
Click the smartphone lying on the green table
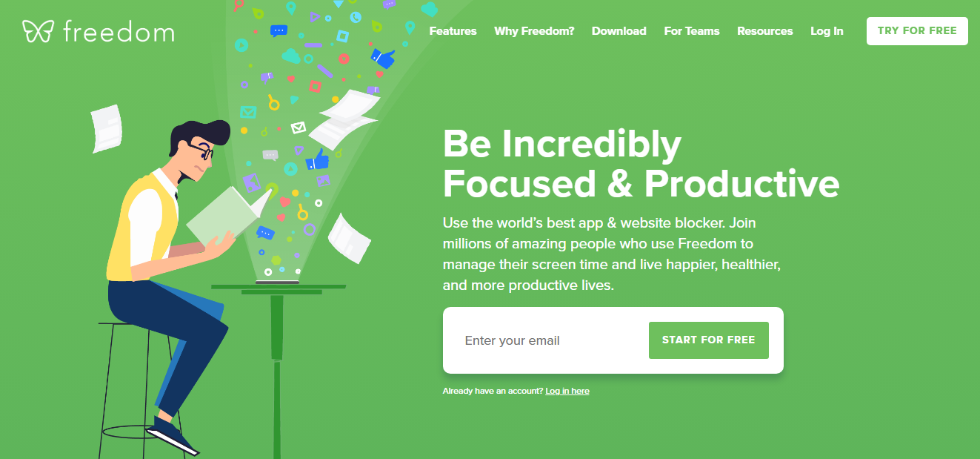tap(278, 282)
